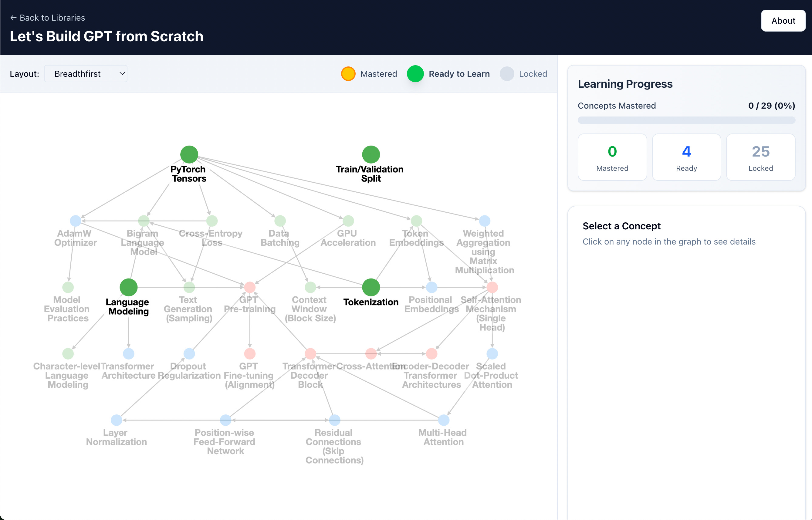Open the Token Embeddings node
812x520 pixels.
click(x=416, y=221)
